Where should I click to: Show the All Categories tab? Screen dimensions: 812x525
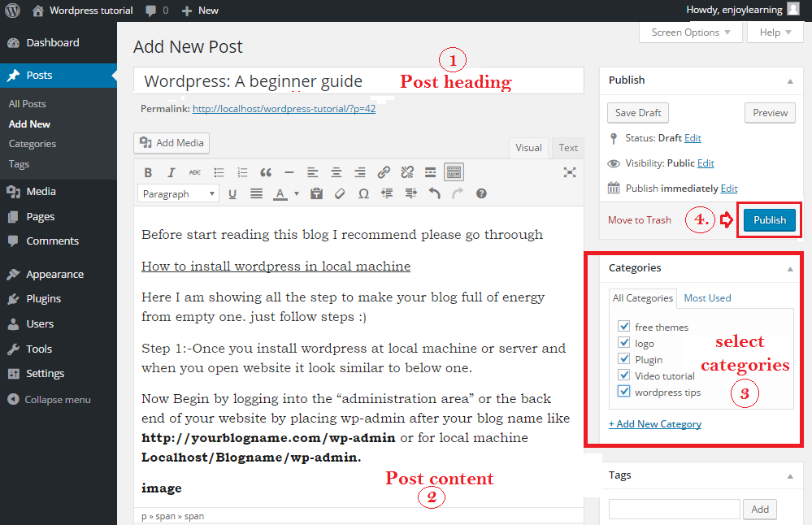[x=643, y=298]
